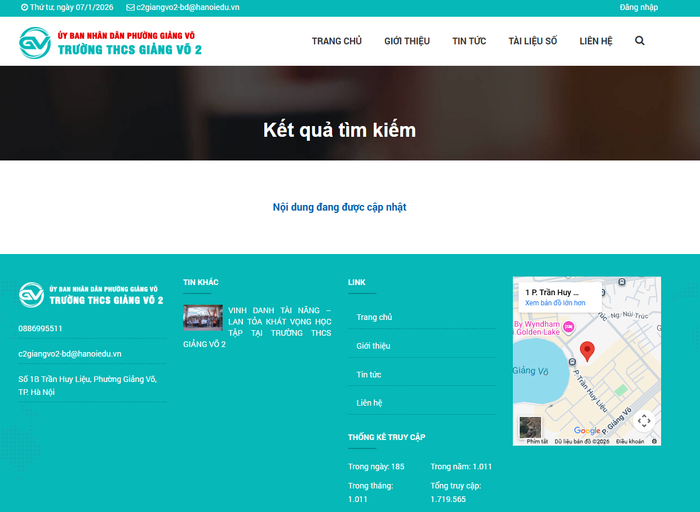
Task: Open footer link Giới thiệu
Action: coord(373,346)
